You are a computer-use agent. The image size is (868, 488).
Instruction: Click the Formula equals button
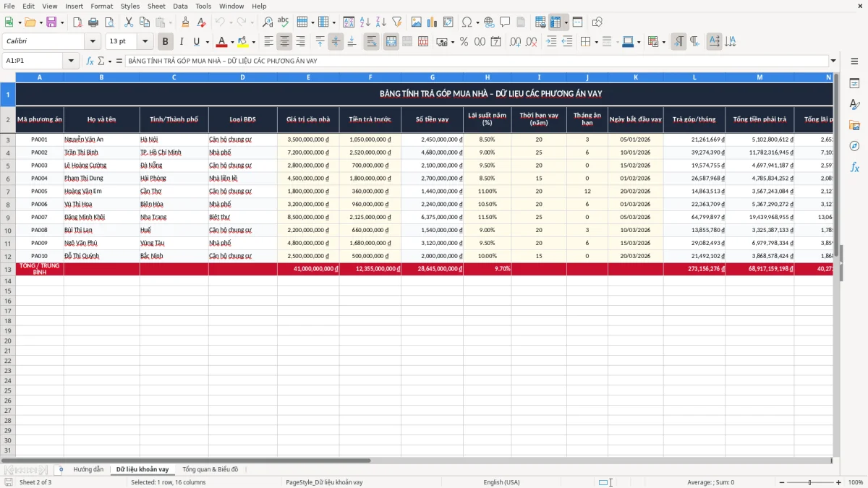[119, 61]
